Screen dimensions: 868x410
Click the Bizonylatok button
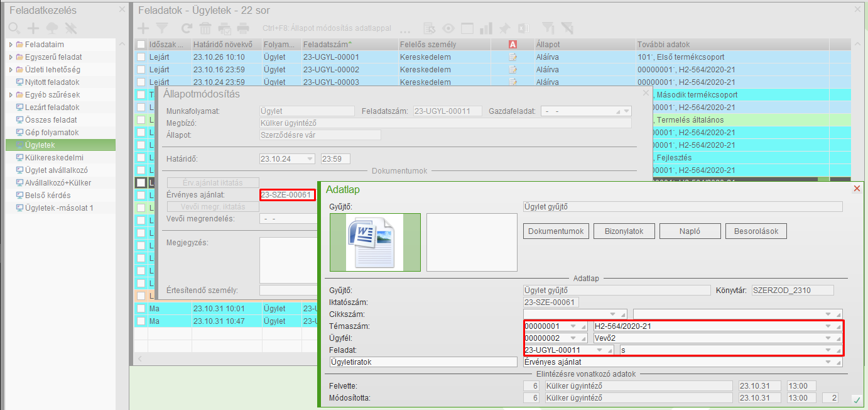point(624,231)
